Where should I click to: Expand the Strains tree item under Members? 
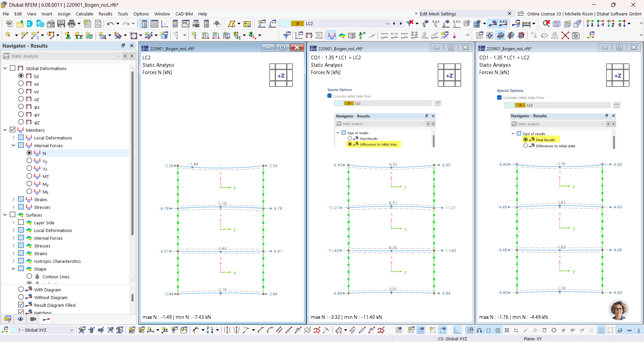coord(13,199)
